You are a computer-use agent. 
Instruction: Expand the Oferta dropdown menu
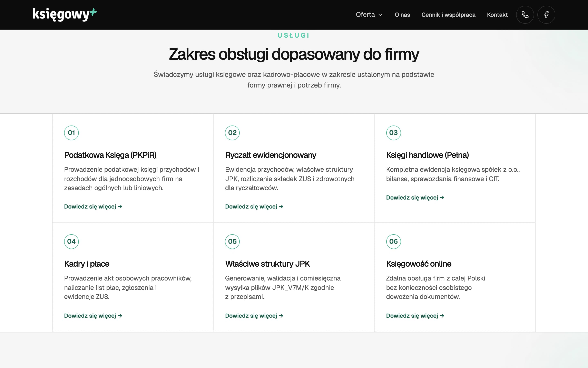pos(369,15)
